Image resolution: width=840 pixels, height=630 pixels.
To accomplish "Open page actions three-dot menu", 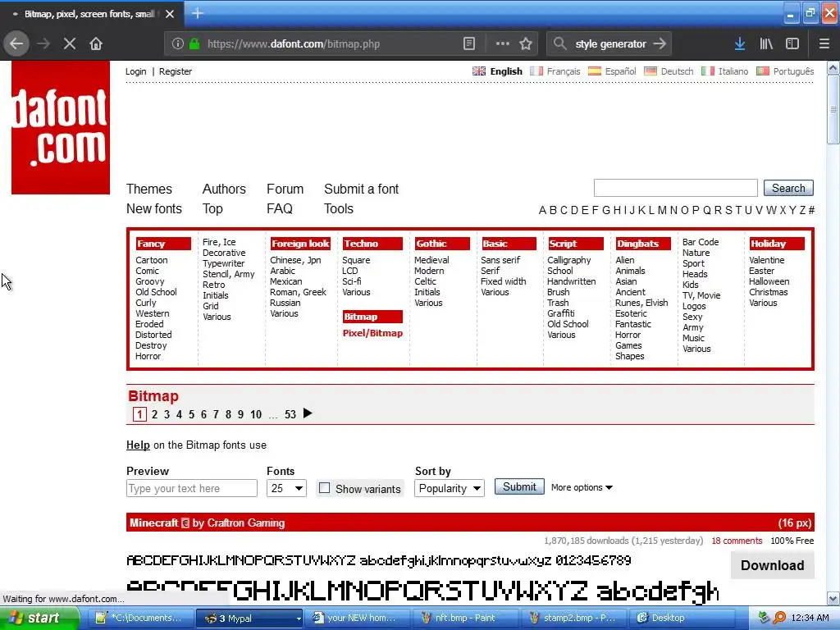I will [x=503, y=44].
